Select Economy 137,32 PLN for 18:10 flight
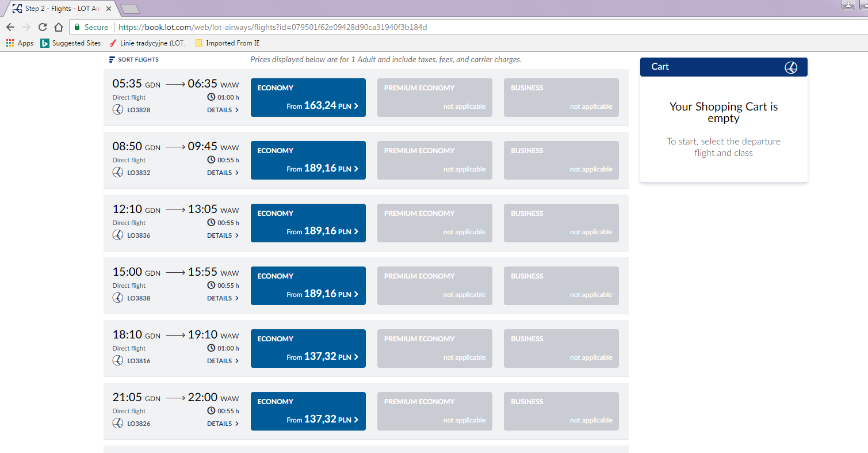Viewport: 868px width, 453px height. [x=308, y=348]
